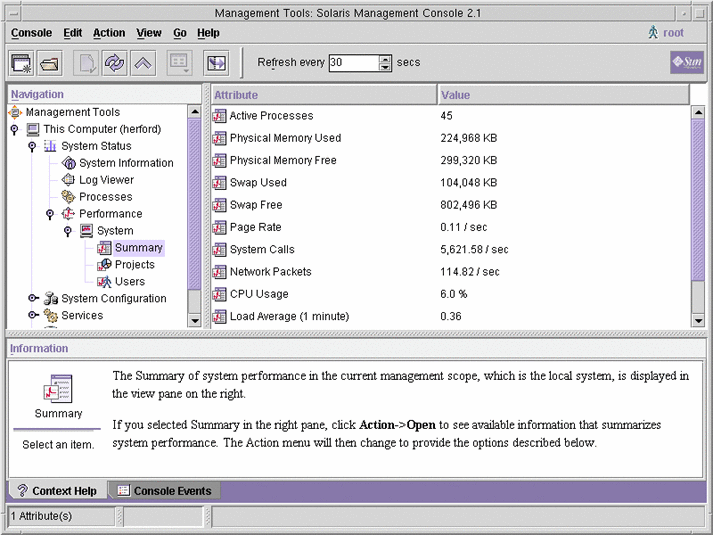Click the new console toolbar icon
The width and height of the screenshot is (713, 535).
click(x=21, y=63)
